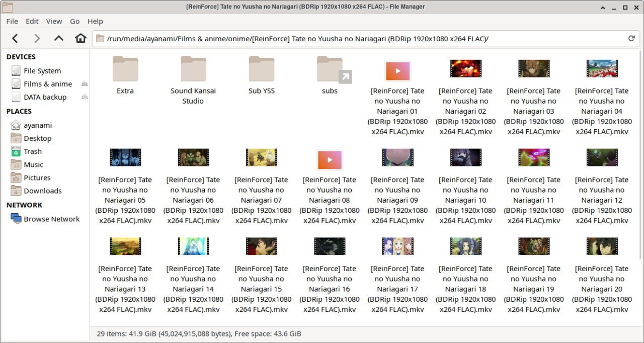Click the ayanami home sidebar icon
644x343 pixels.
click(16, 125)
